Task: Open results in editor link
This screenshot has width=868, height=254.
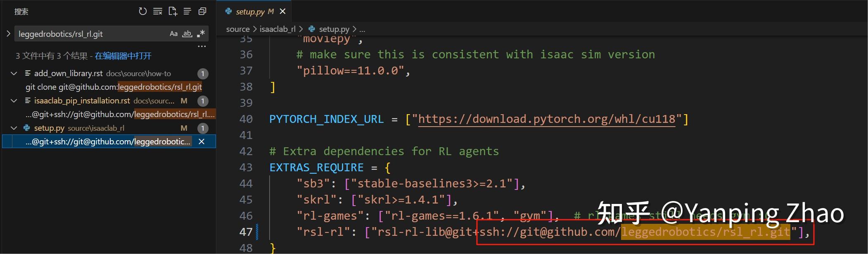Action: 123,56
